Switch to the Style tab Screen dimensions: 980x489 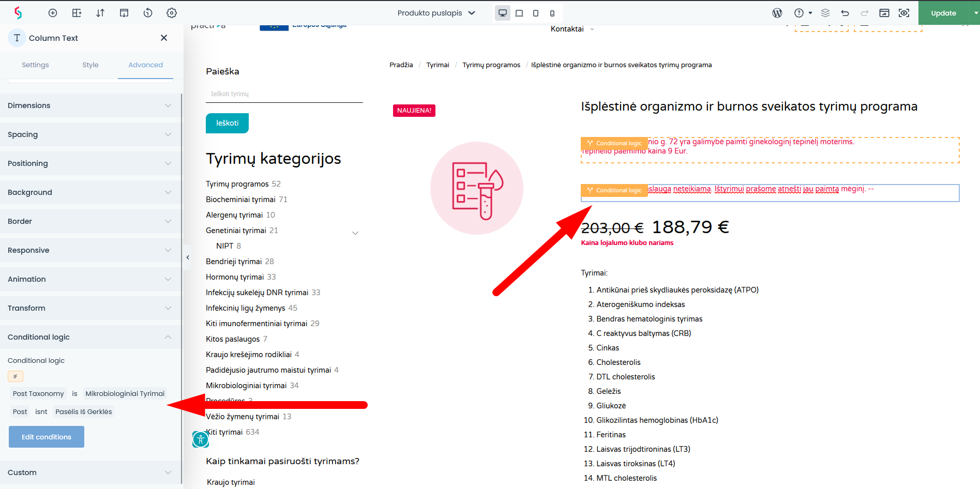point(91,65)
